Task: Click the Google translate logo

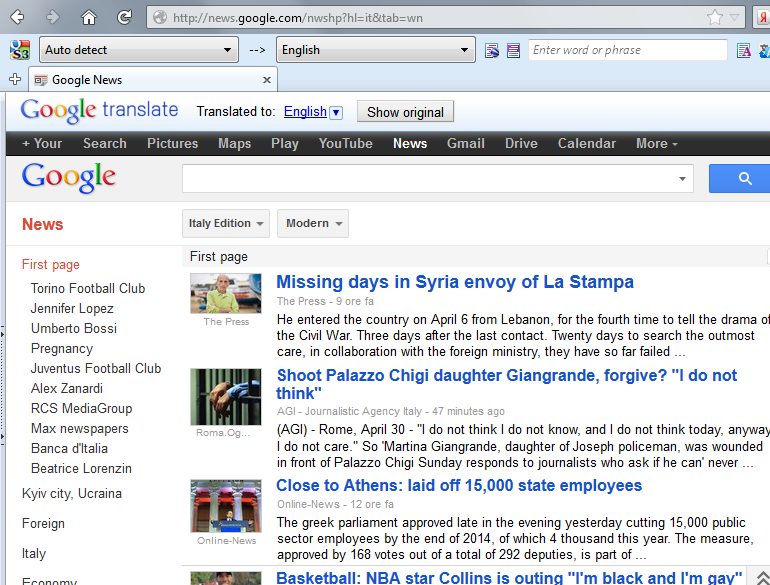Action: tap(99, 111)
